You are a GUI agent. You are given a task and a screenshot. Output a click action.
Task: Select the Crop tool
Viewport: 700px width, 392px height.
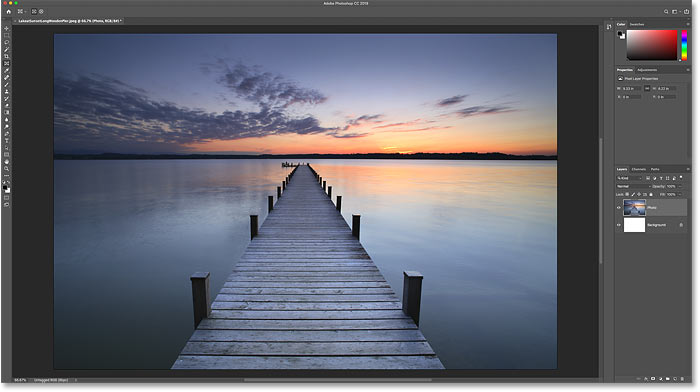tap(6, 57)
